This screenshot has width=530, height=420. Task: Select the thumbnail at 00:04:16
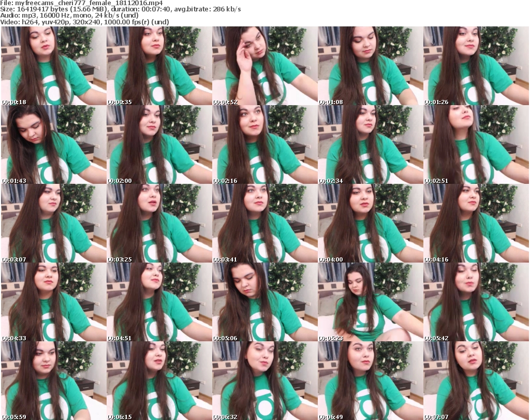pyautogui.click(x=476, y=224)
